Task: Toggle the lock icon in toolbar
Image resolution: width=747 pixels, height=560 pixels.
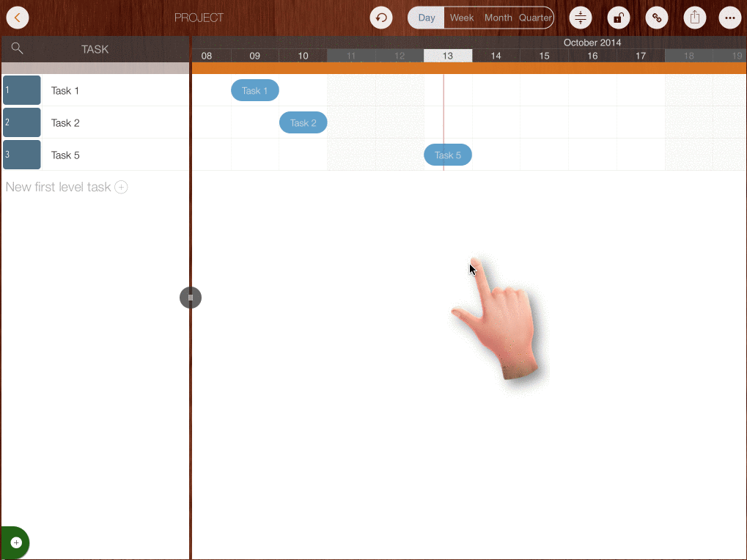Action: pyautogui.click(x=619, y=18)
